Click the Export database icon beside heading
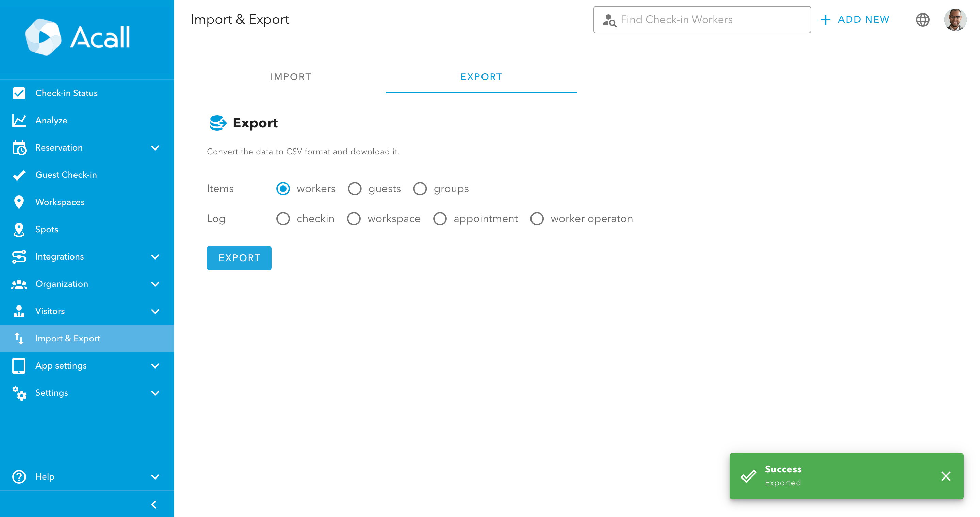Image resolution: width=980 pixels, height=517 pixels. [218, 123]
